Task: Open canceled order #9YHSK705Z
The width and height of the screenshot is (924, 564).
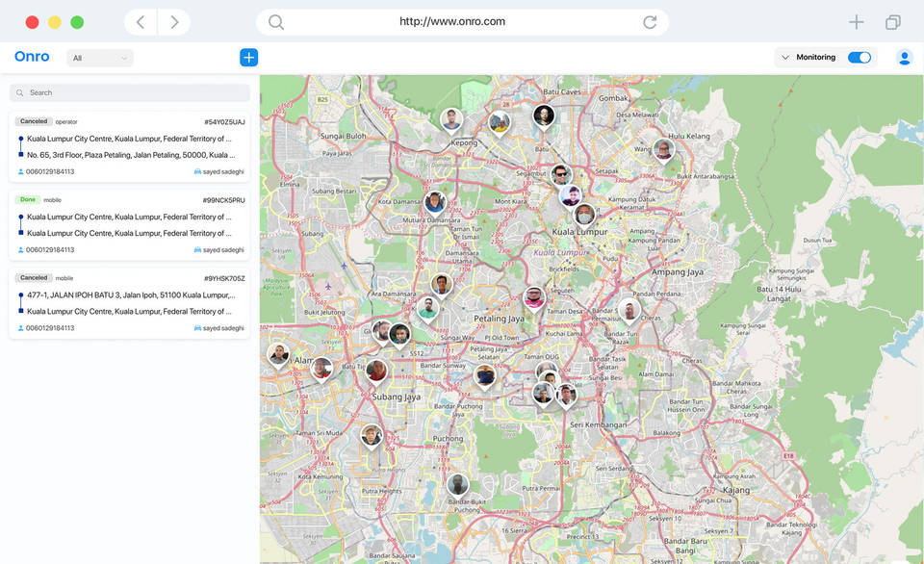Action: click(x=130, y=303)
